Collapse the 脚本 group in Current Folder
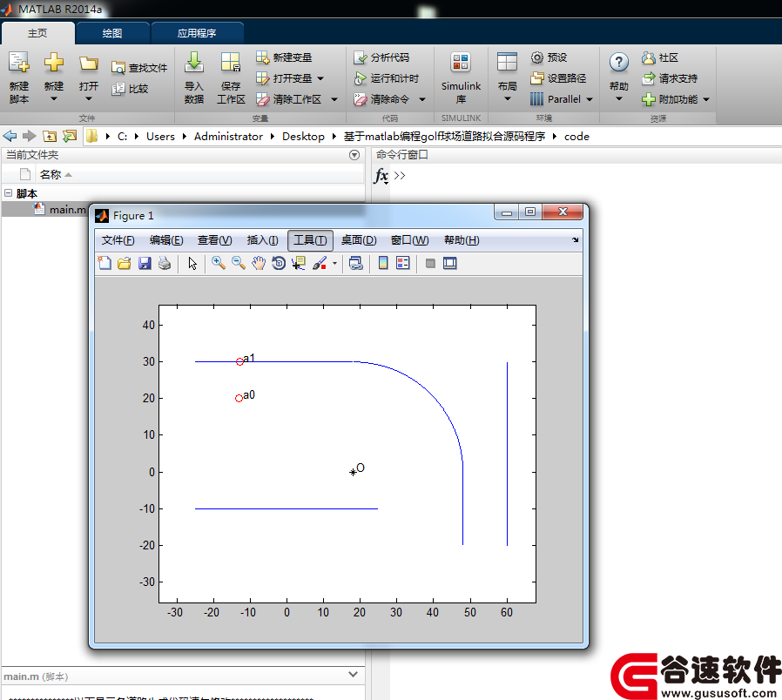The height and width of the screenshot is (700, 782). 8,193
